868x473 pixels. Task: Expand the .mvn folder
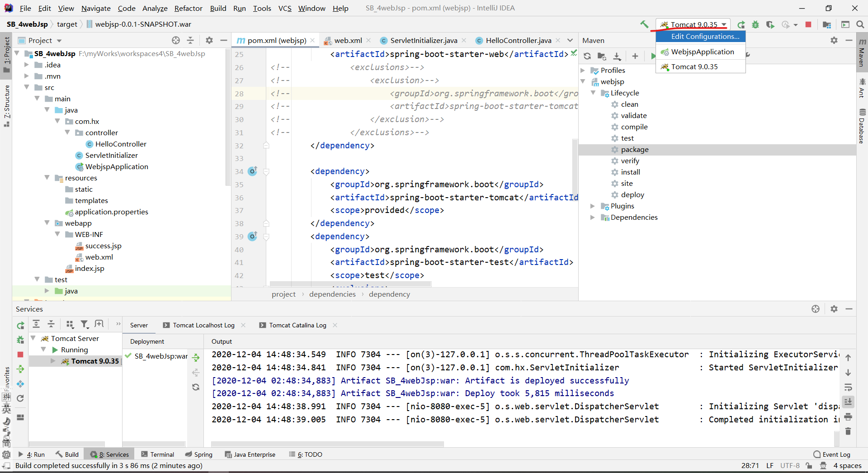point(27,76)
